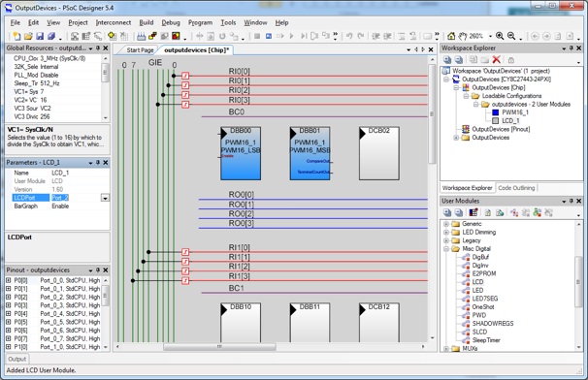Image resolution: width=588 pixels, height=380 pixels.
Task: Select the LED7SEG user module
Action: (x=485, y=299)
